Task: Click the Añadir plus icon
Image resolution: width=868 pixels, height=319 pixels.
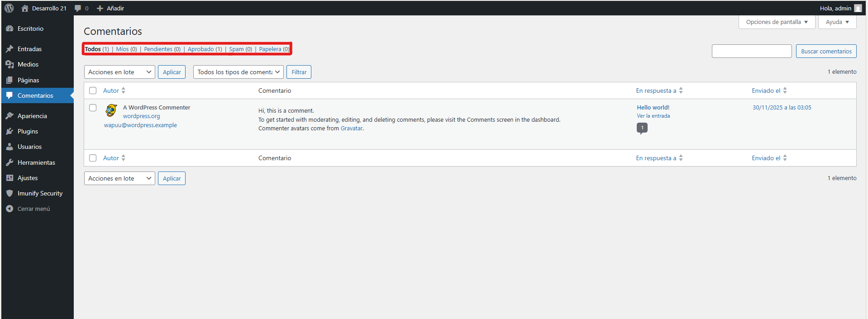Action: tap(100, 8)
